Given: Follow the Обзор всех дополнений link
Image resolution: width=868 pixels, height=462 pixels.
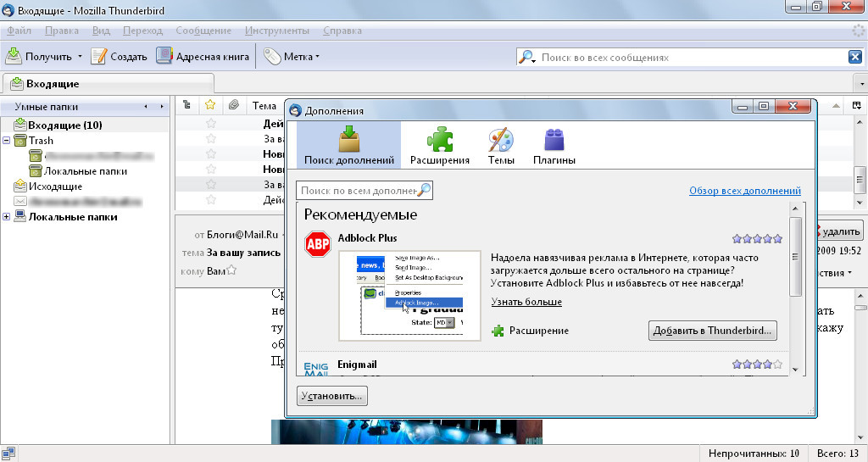Looking at the screenshot, I should pyautogui.click(x=744, y=191).
